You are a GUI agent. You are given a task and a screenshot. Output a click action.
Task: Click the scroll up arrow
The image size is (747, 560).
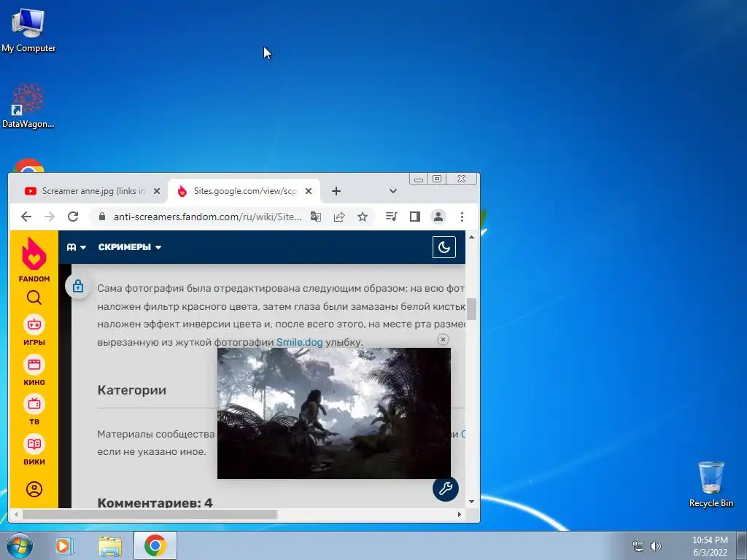coord(472,237)
